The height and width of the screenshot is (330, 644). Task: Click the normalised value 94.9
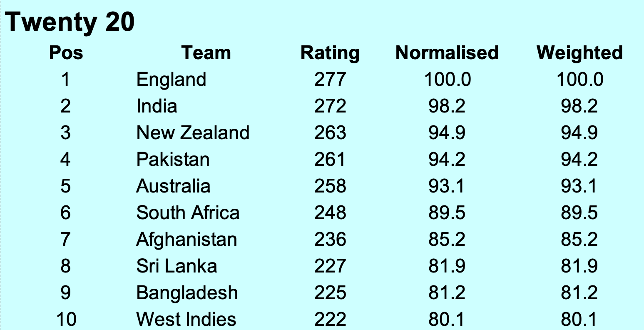click(447, 132)
